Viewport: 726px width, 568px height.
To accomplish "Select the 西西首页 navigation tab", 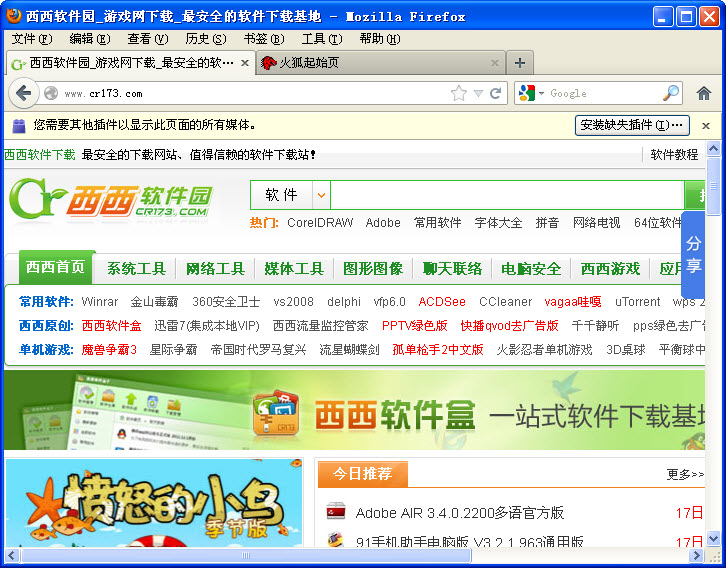I will pos(56,267).
